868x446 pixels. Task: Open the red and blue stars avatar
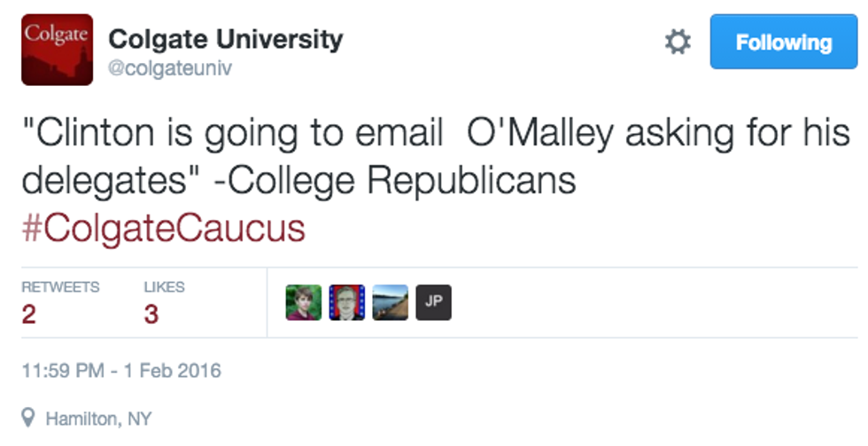(347, 302)
